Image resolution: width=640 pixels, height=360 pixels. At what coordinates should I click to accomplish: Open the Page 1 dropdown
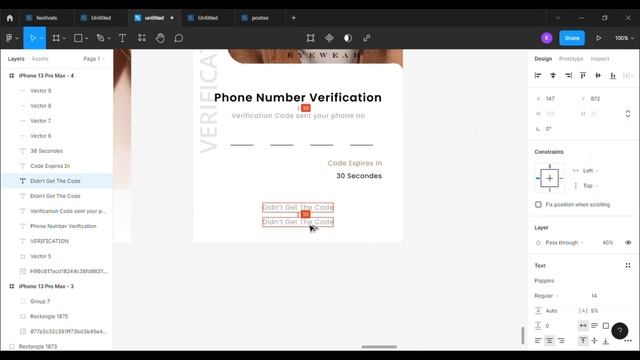(x=94, y=59)
